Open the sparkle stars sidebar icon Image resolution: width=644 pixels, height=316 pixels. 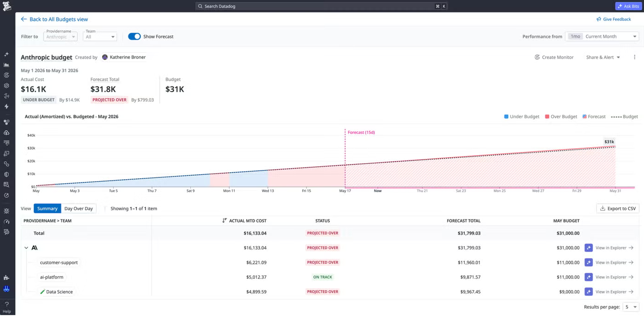click(6, 54)
